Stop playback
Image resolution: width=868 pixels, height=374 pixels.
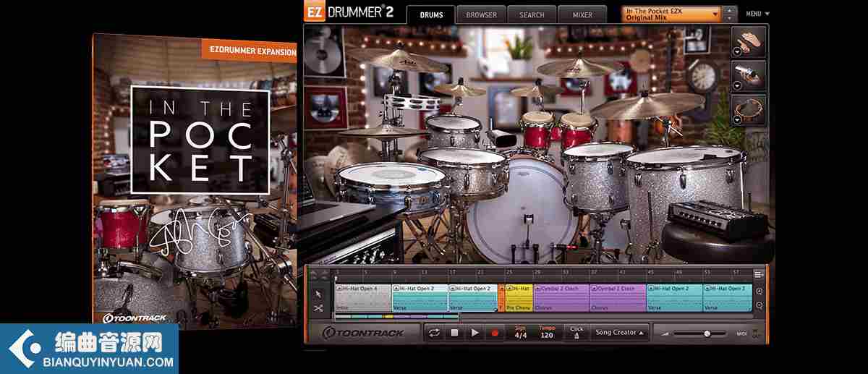[455, 333]
